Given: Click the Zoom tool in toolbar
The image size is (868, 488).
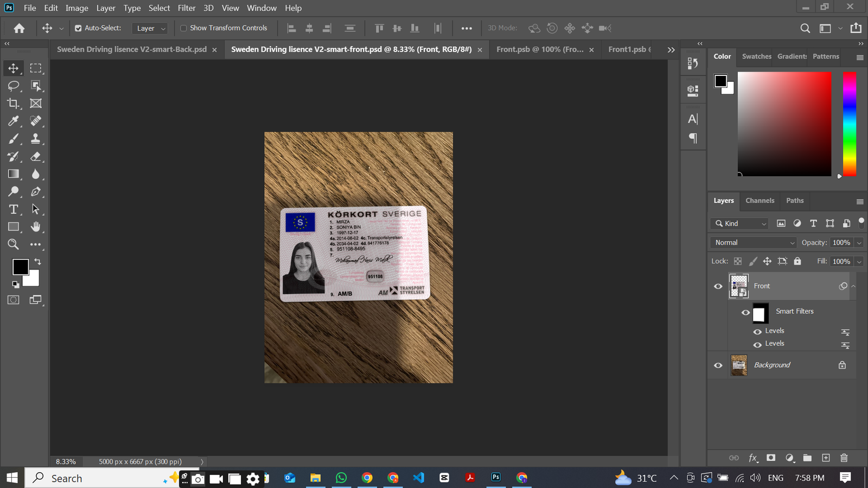Looking at the screenshot, I should (13, 245).
